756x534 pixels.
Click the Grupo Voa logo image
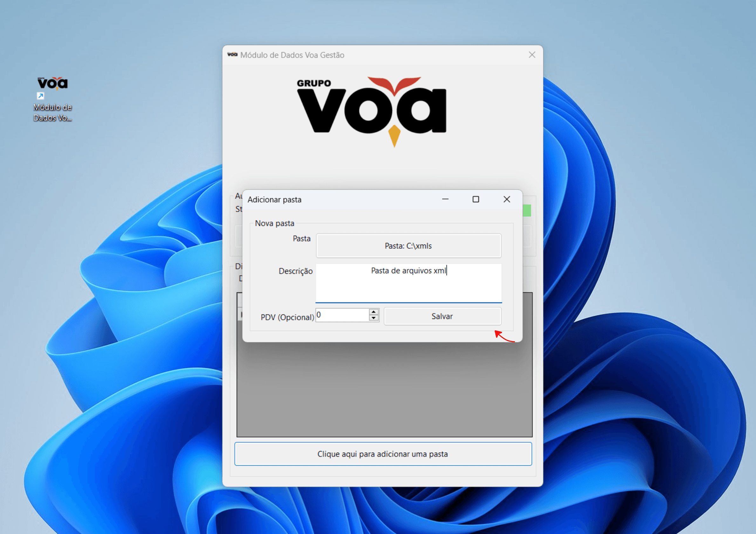click(371, 112)
